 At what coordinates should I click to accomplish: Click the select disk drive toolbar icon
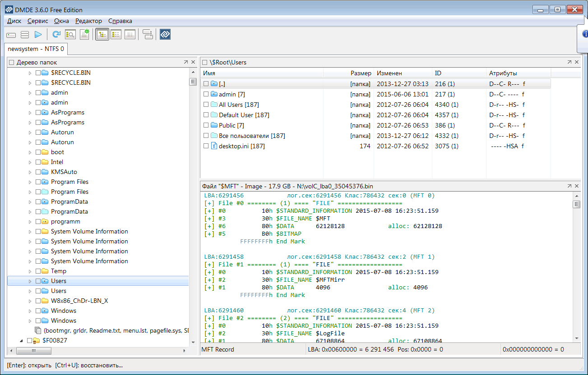click(11, 34)
